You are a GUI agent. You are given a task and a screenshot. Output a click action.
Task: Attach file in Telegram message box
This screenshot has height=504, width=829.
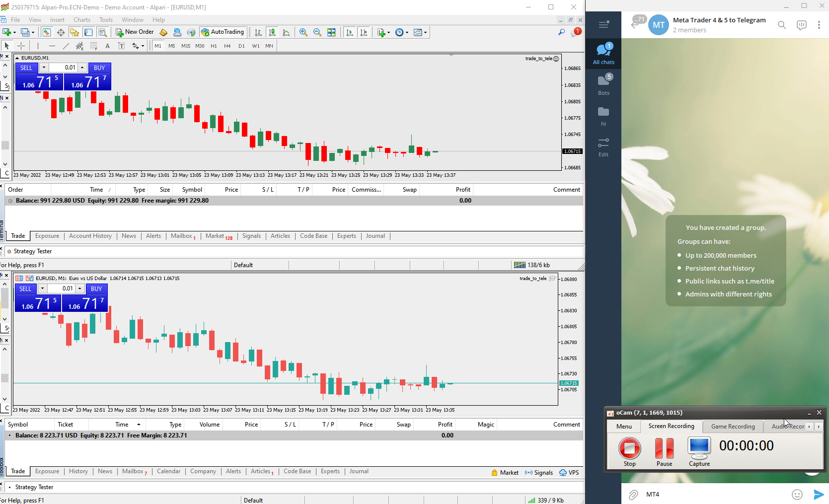click(633, 495)
